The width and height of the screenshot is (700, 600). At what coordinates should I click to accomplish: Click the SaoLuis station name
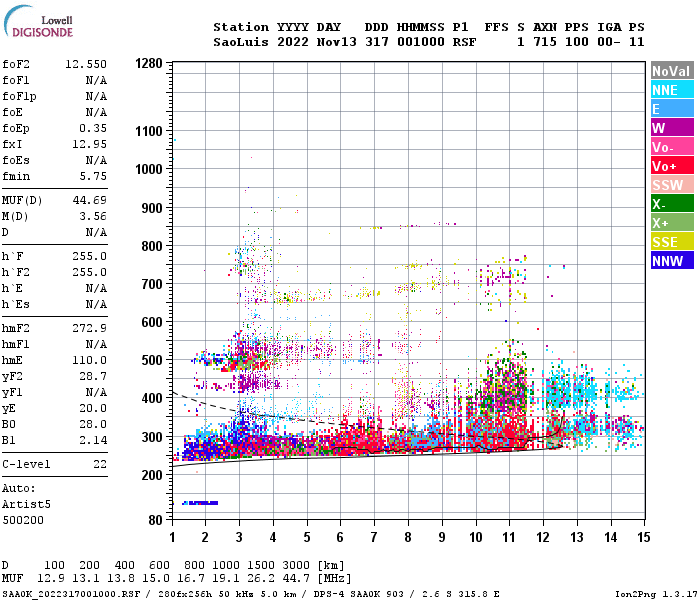241,42
